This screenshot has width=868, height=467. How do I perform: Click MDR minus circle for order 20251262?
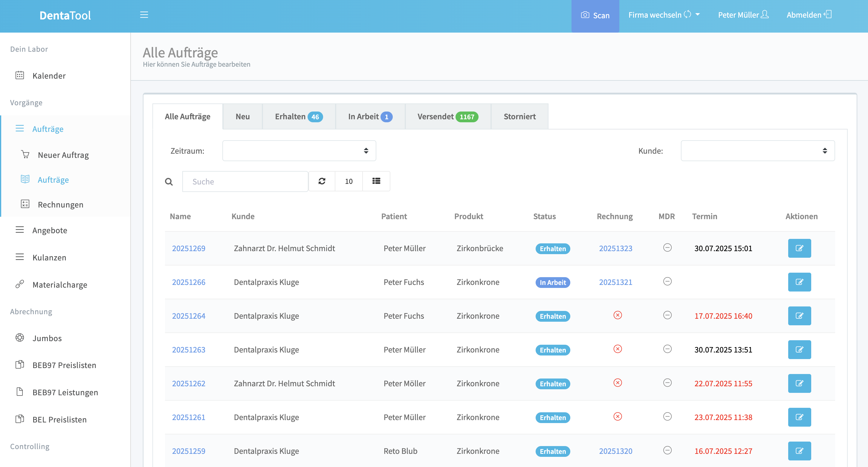point(667,383)
